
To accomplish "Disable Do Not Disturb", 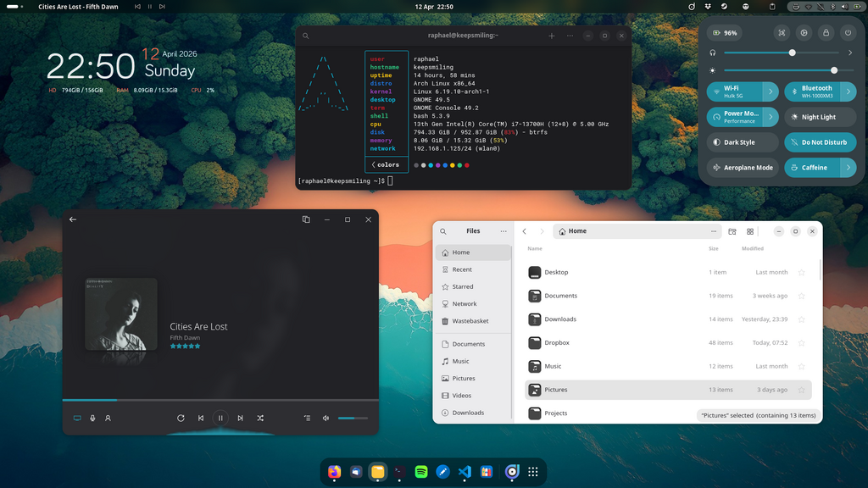I will point(821,142).
